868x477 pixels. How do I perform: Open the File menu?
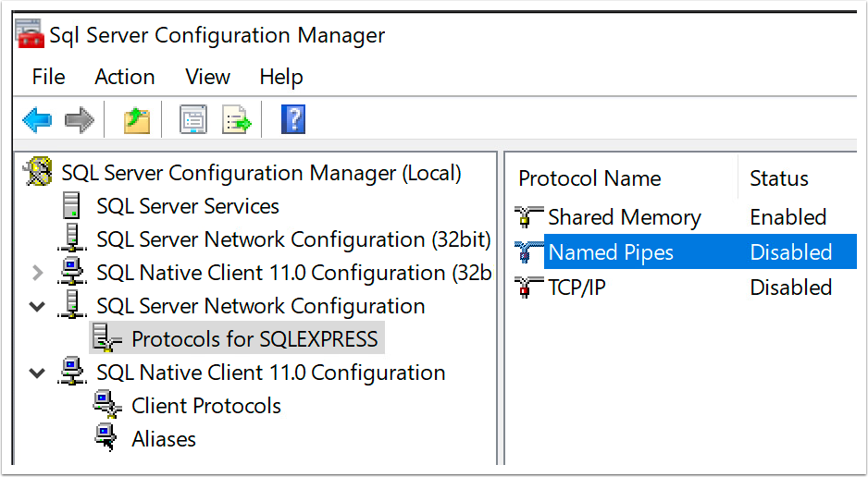(x=49, y=77)
